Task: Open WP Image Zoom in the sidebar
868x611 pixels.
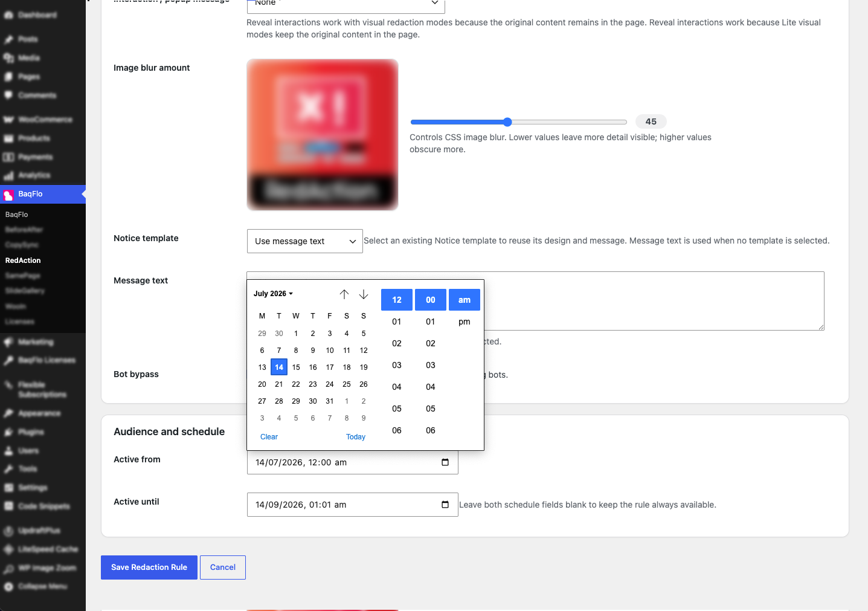Action: pyautogui.click(x=47, y=568)
